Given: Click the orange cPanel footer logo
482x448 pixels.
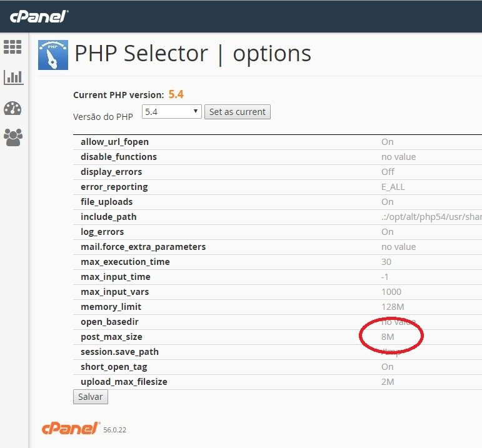Looking at the screenshot, I should [71, 429].
